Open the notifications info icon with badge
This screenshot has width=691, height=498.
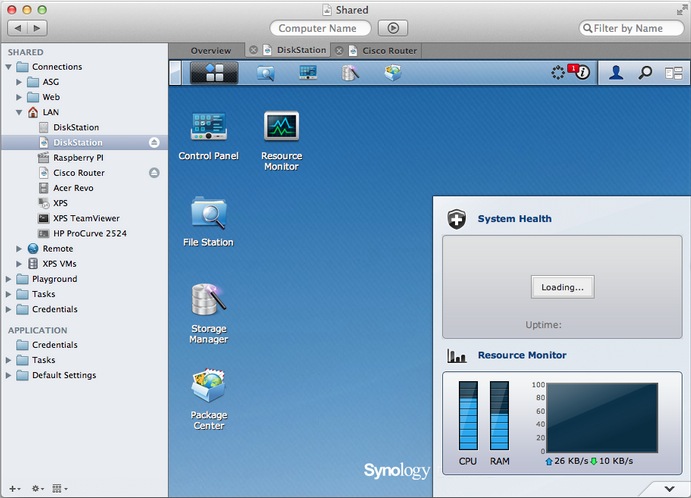pyautogui.click(x=581, y=73)
